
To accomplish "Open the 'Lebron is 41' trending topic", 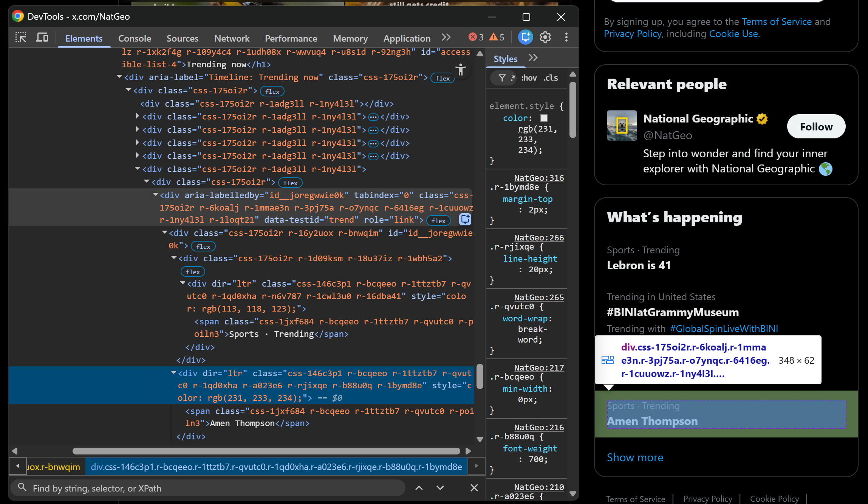I will point(639,265).
